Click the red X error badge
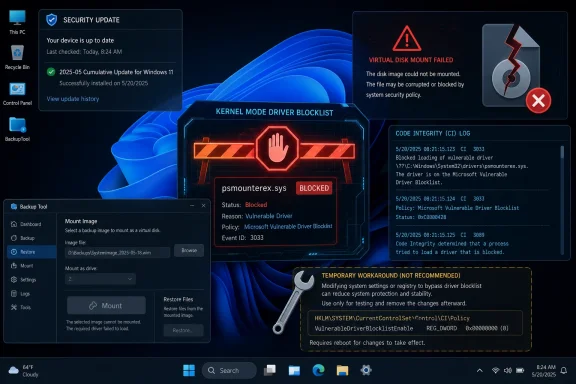The width and height of the screenshot is (576, 384). [538, 100]
